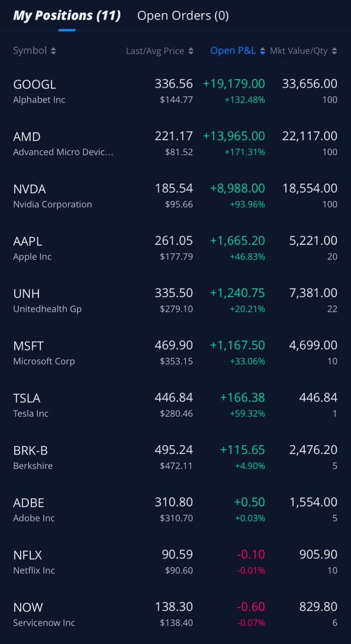Image resolution: width=351 pixels, height=644 pixels.
Task: Select My Positions (11) tab
Action: pyautogui.click(x=67, y=15)
